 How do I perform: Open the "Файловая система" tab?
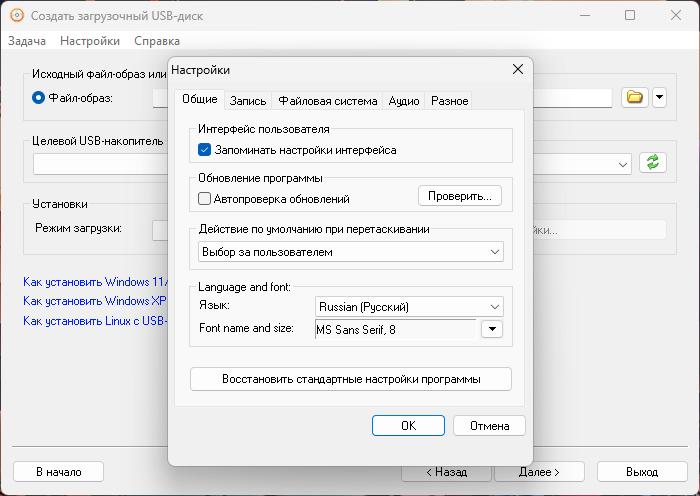(x=328, y=101)
